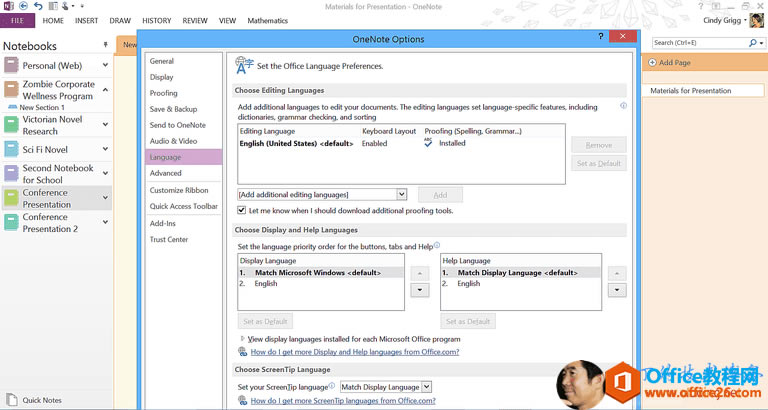Click Set as Default under Display Language

point(265,321)
